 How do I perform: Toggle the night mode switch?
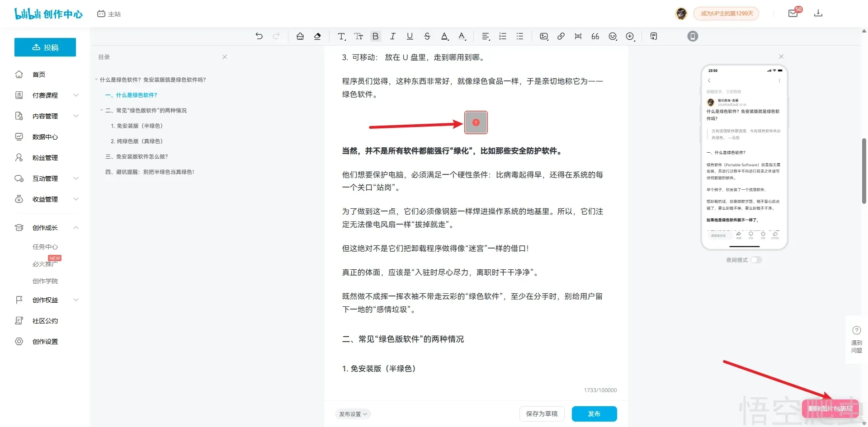point(756,260)
